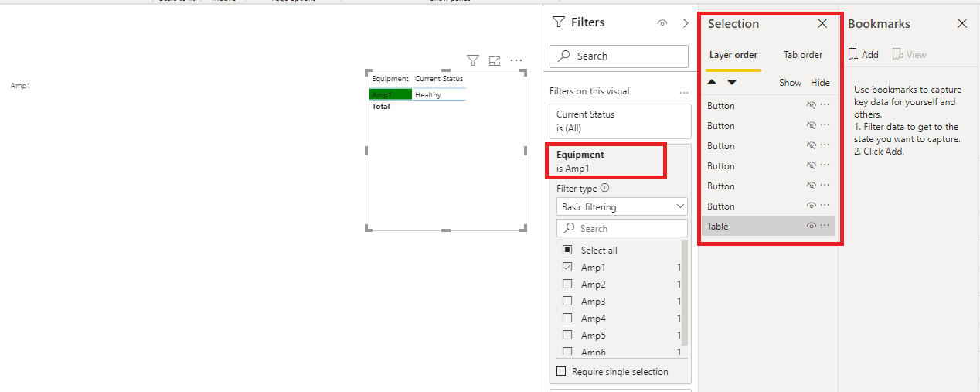Switch to the Tab order tab

(x=803, y=55)
